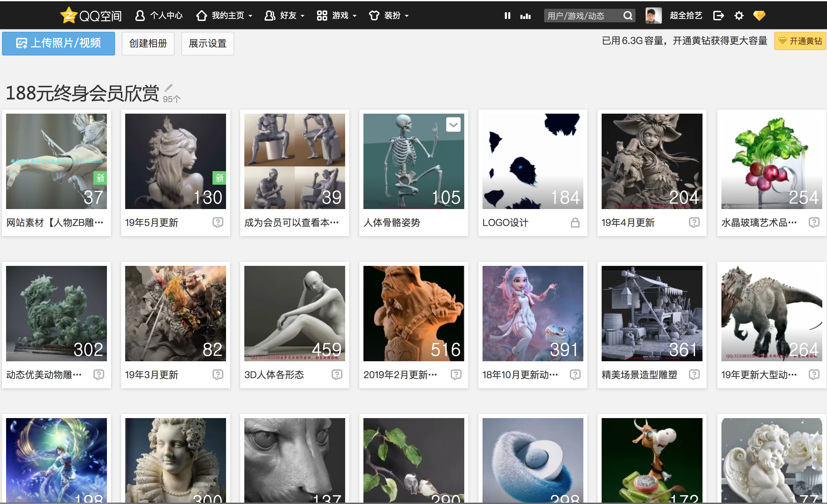Viewport: 827px width, 504px height.
Task: Open the user avatar in the top bar
Action: coord(653,16)
